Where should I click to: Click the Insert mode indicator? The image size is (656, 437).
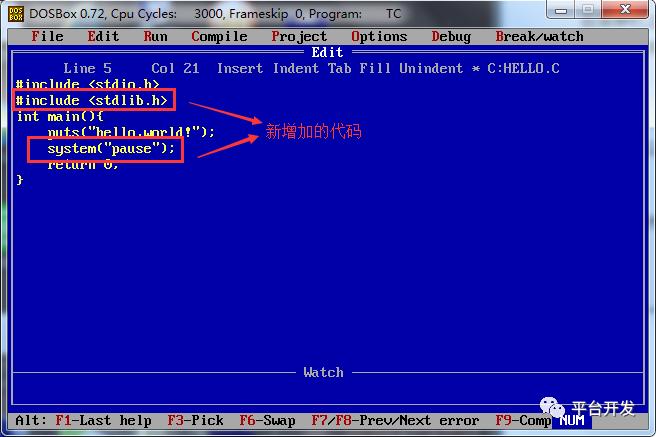(240, 68)
